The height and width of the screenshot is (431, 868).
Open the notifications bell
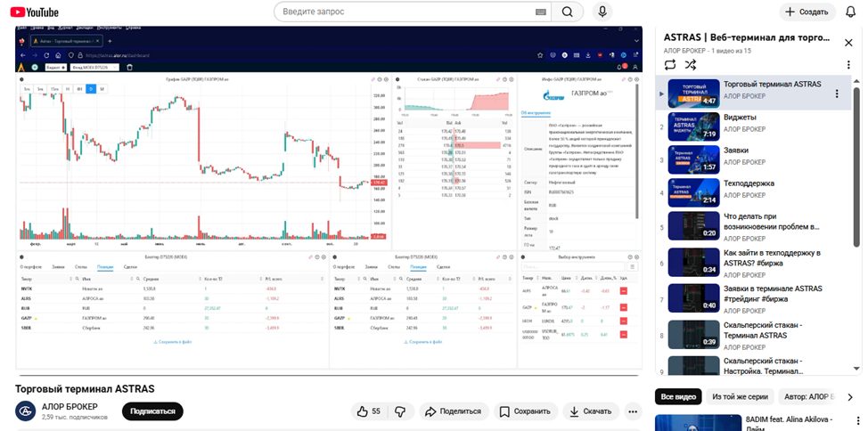coord(850,12)
